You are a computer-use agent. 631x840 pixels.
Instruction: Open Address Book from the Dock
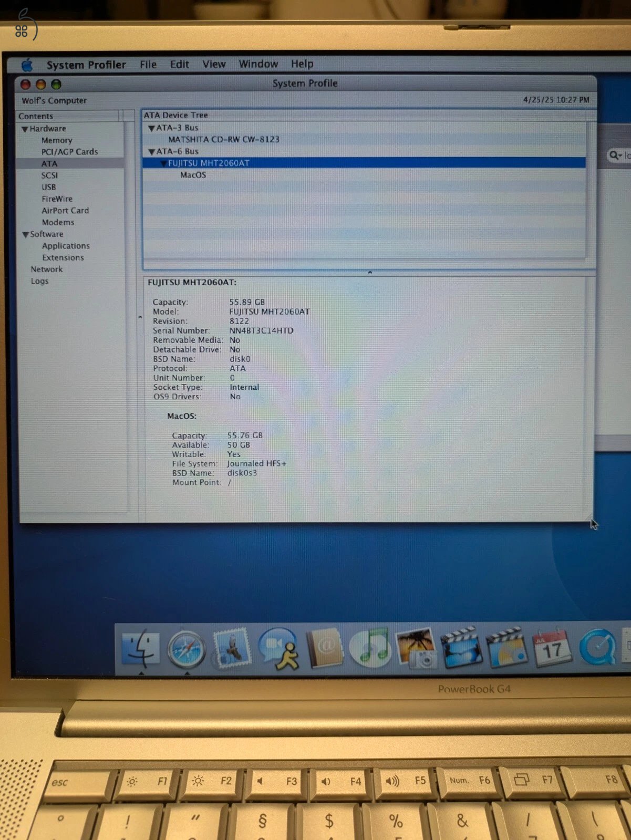tap(324, 648)
